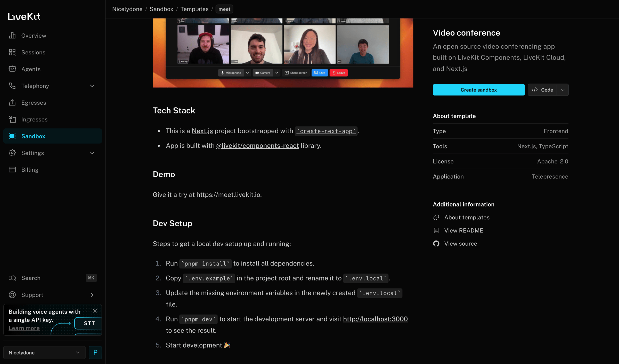619x364 pixels.
Task: Click the Create sandbox button
Action: [x=479, y=90]
